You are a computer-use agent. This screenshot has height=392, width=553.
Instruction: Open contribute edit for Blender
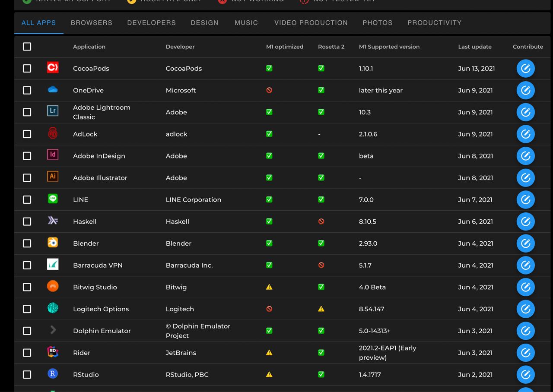(x=526, y=243)
